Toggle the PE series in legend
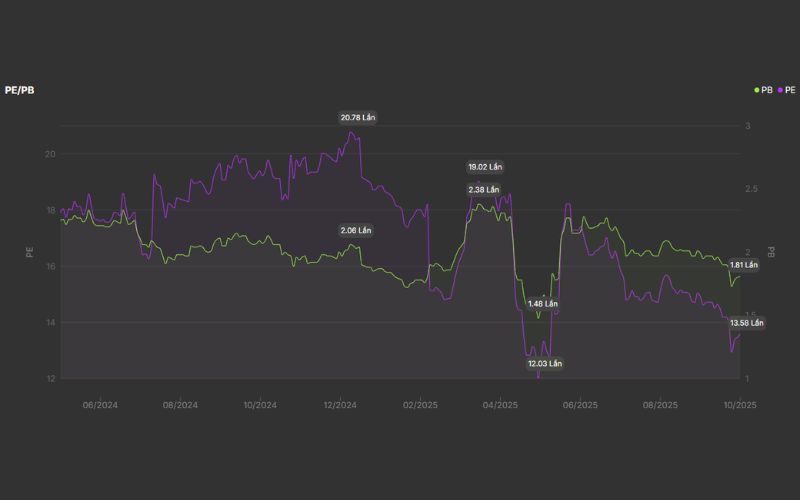Viewport: 800px width, 500px height. 786,90
